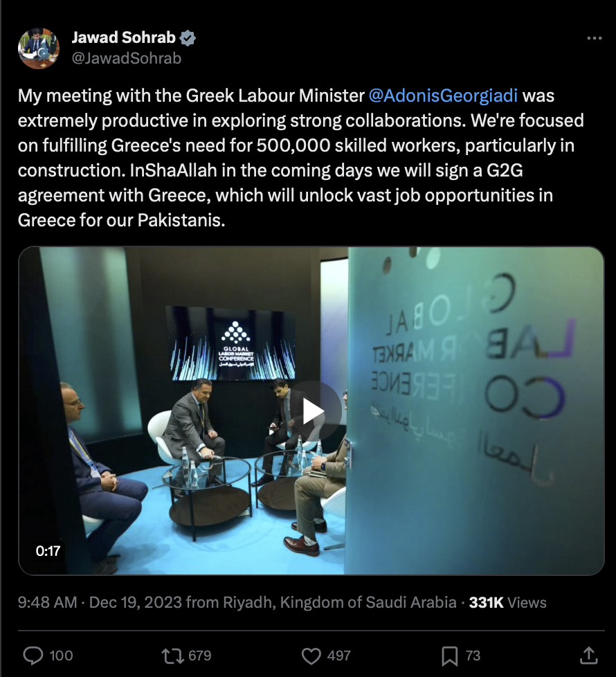Click the 0:17 video duration label

(x=48, y=551)
